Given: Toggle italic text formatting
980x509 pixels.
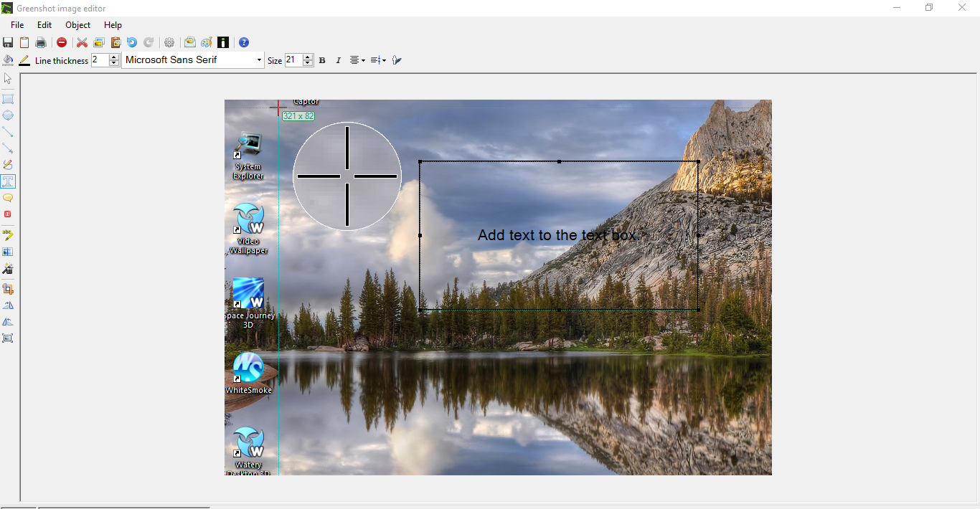Looking at the screenshot, I should click(338, 60).
